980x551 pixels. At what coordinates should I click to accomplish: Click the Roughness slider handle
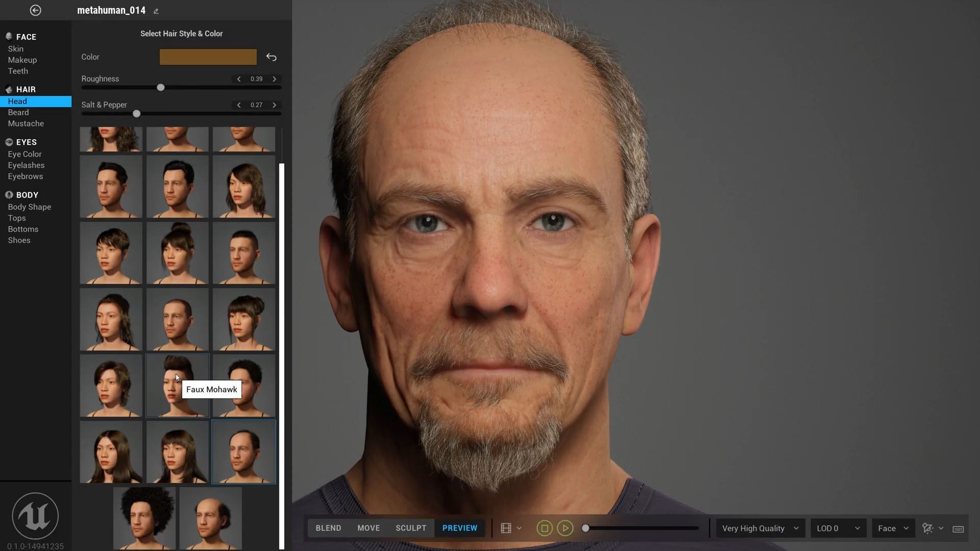pos(161,88)
